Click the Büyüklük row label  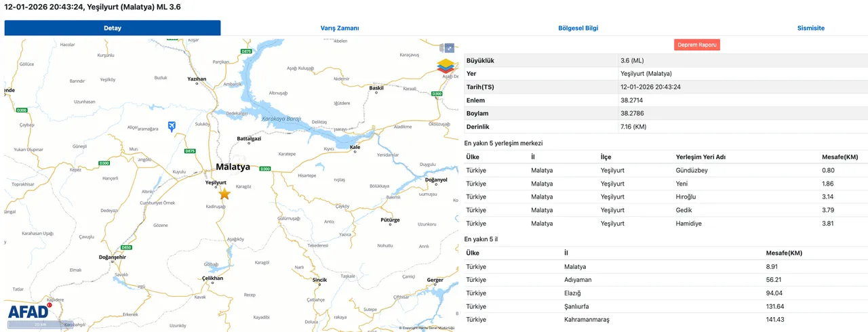click(480, 60)
